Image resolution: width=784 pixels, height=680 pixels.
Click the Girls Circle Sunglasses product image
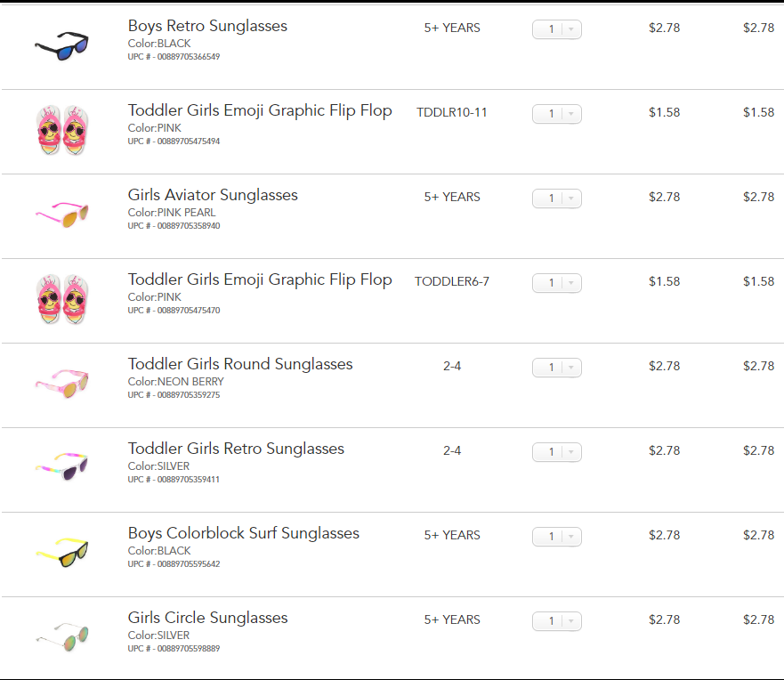(61, 635)
